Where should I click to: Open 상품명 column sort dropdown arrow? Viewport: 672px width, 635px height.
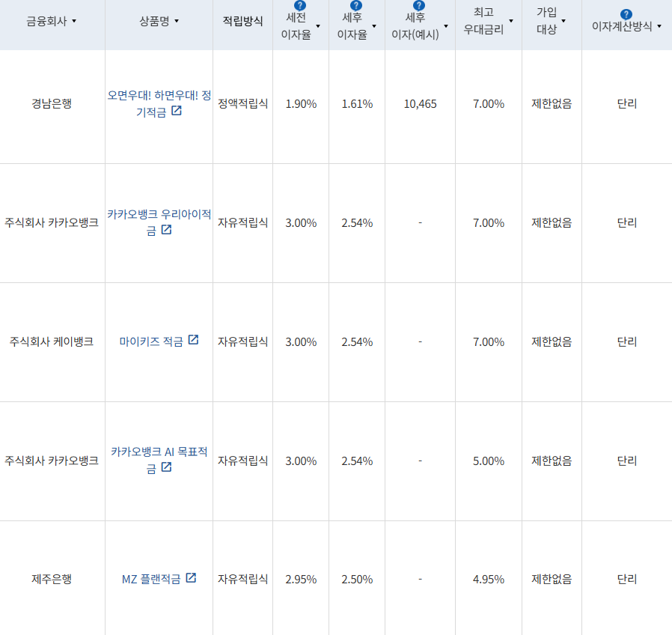[177, 21]
